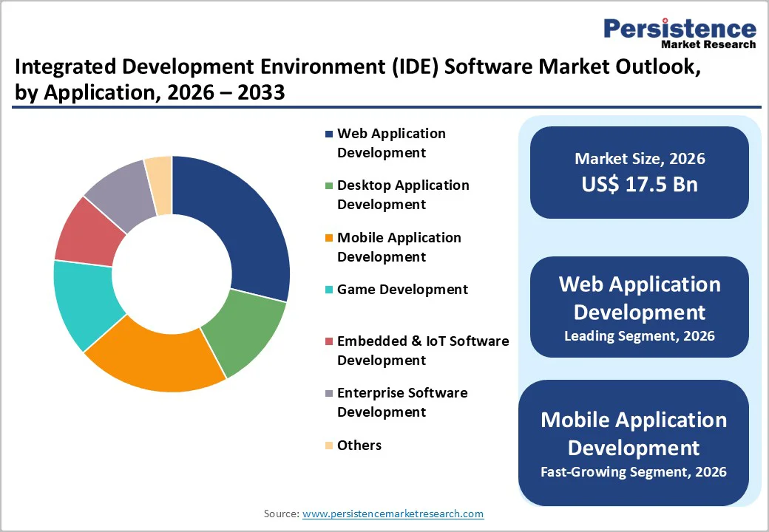
Task: Select the orange Mobile Application Development legend marker
Action: click(x=328, y=238)
